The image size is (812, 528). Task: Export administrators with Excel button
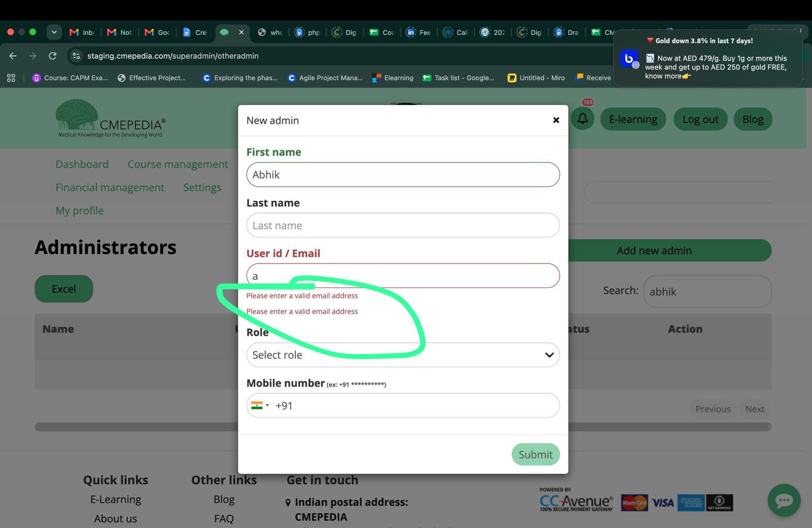pos(64,289)
